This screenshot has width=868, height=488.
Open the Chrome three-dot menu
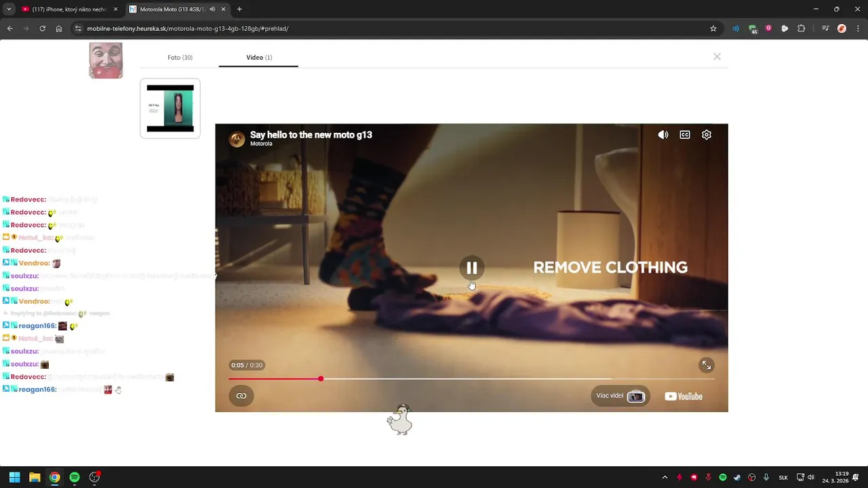pos(858,28)
